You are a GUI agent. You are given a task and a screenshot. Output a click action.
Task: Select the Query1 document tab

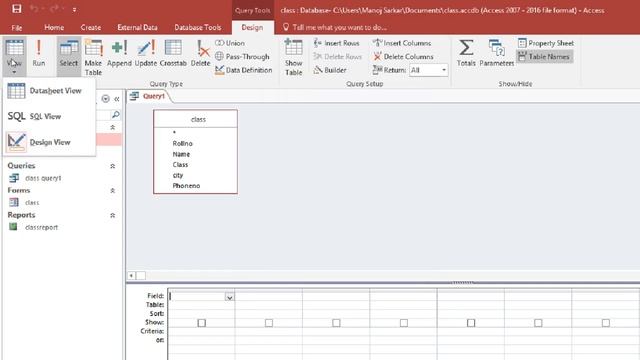click(x=149, y=96)
